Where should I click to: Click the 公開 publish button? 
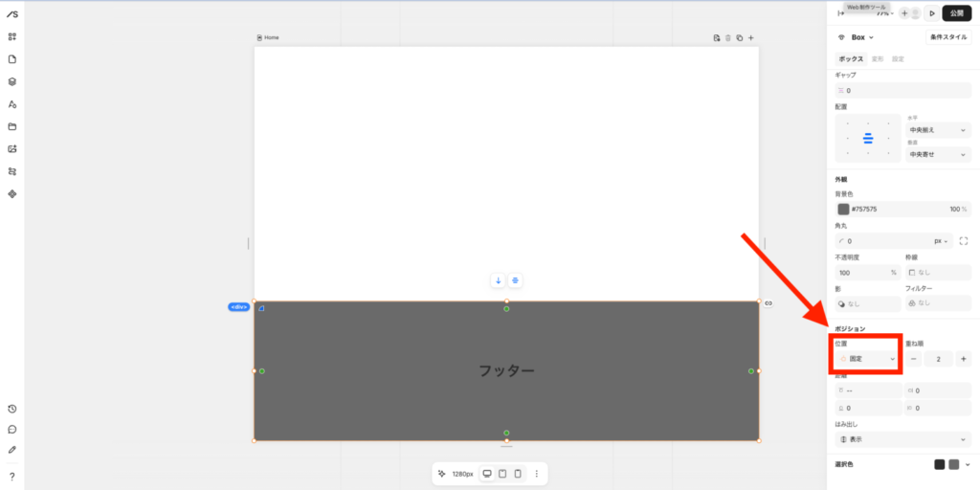click(x=957, y=13)
